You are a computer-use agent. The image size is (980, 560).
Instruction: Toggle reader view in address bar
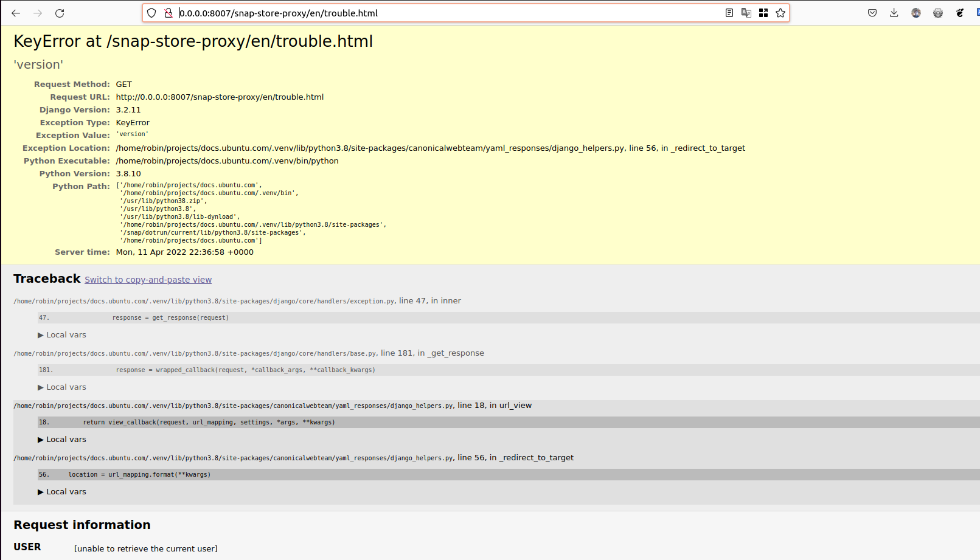(x=729, y=13)
